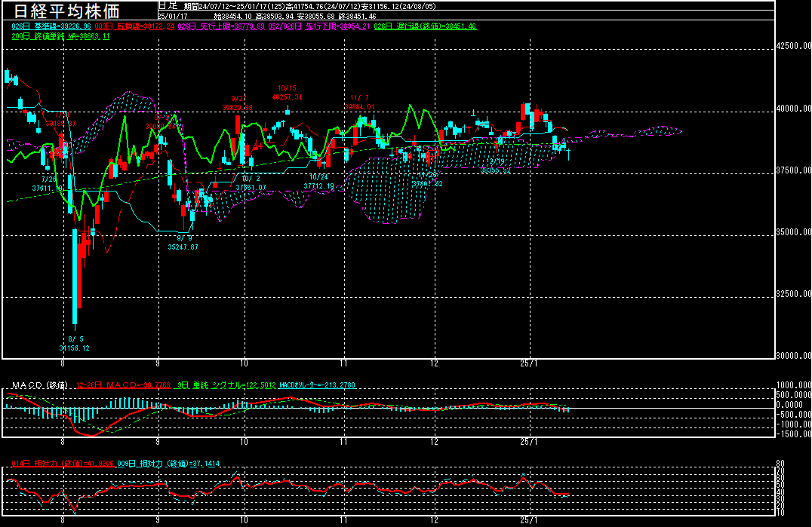The image size is (812, 527).
Task: Click the 10/15 40257.34 high annotation
Action: 287,93
